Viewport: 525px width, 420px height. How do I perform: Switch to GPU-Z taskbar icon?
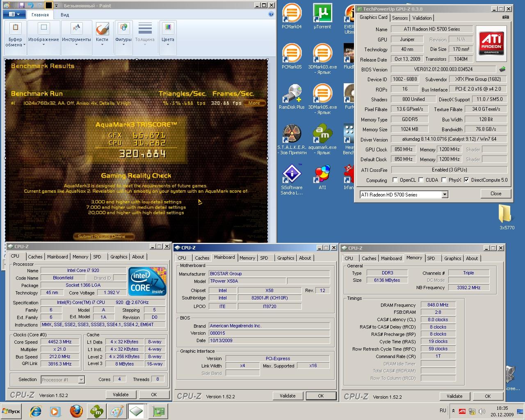pos(159,411)
